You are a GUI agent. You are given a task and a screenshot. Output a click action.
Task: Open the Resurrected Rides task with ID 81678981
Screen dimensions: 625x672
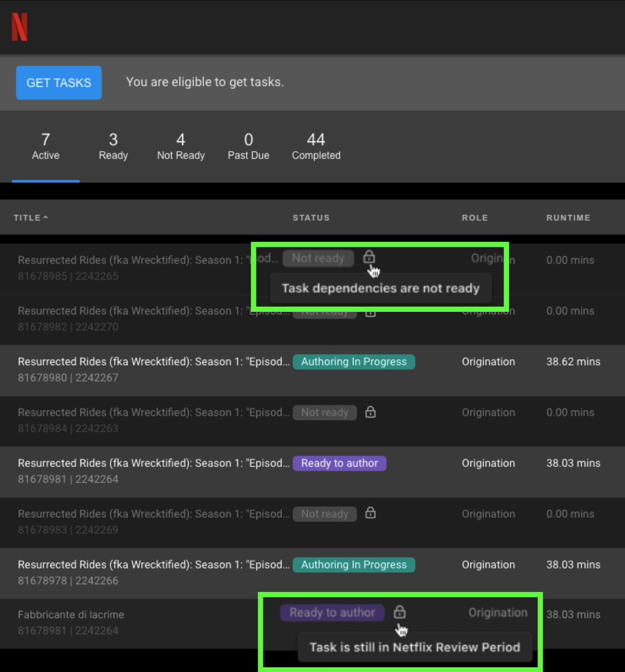pyautogui.click(x=312, y=472)
